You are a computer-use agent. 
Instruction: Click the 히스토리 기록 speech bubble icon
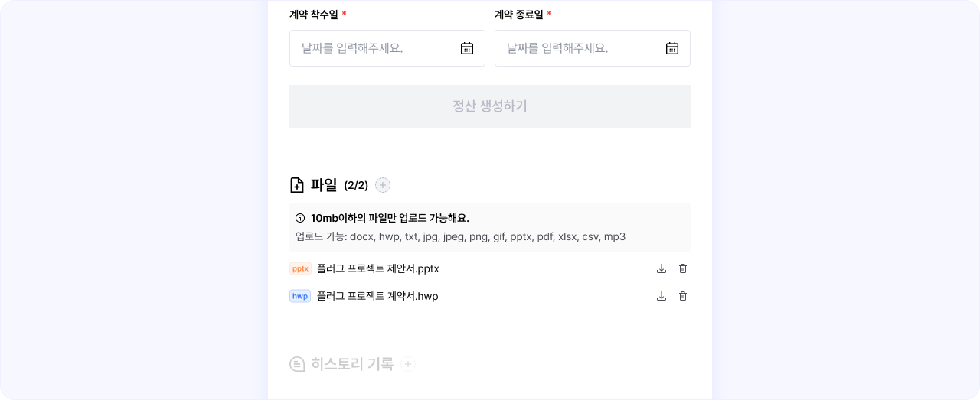(297, 364)
